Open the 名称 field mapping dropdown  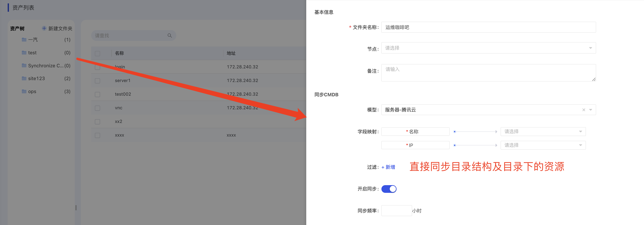pos(543,131)
